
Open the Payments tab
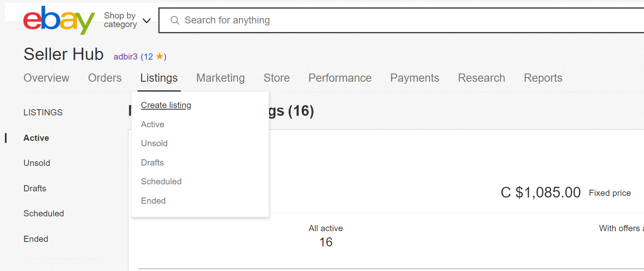pos(414,78)
